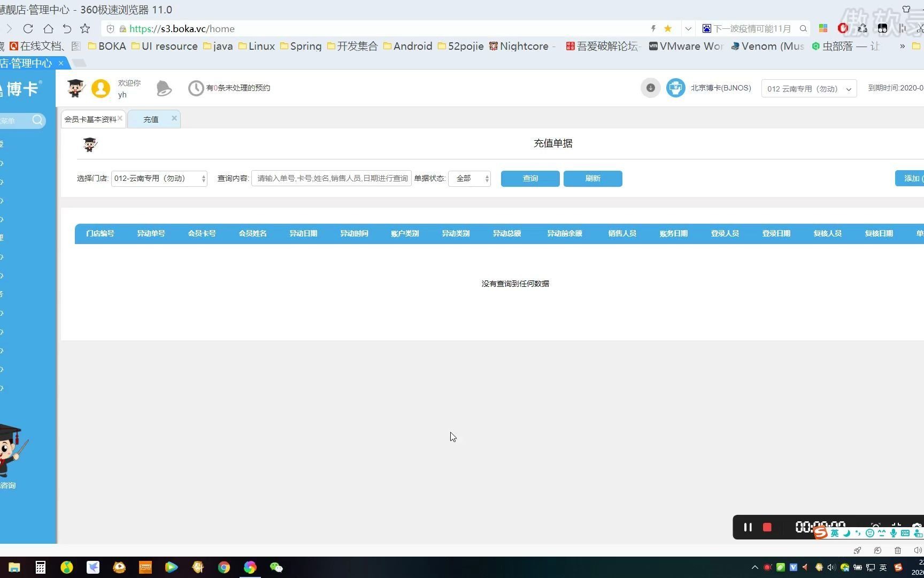924x578 pixels.
Task: Expand bookmarks bar overflow chevron
Action: pyautogui.click(x=902, y=47)
